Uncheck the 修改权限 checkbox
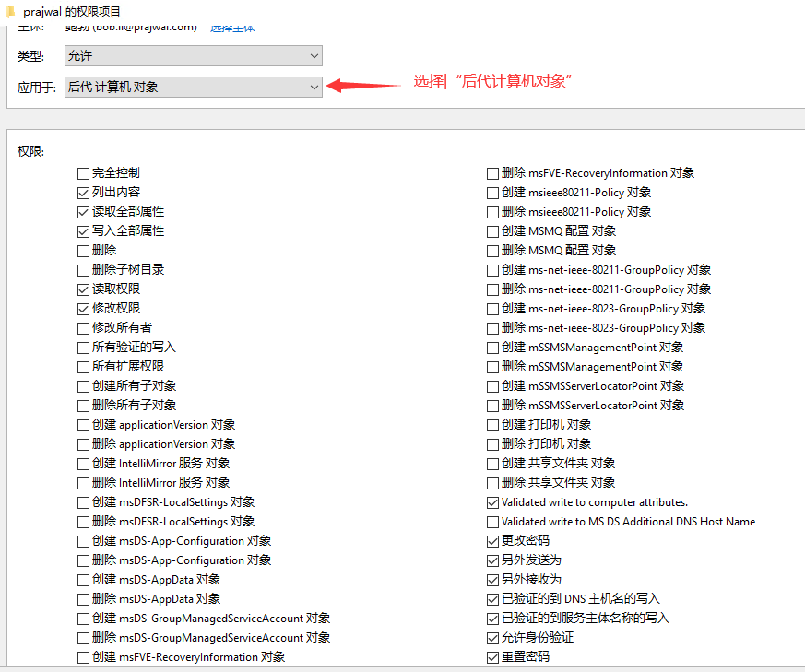The image size is (805, 672). 83,309
